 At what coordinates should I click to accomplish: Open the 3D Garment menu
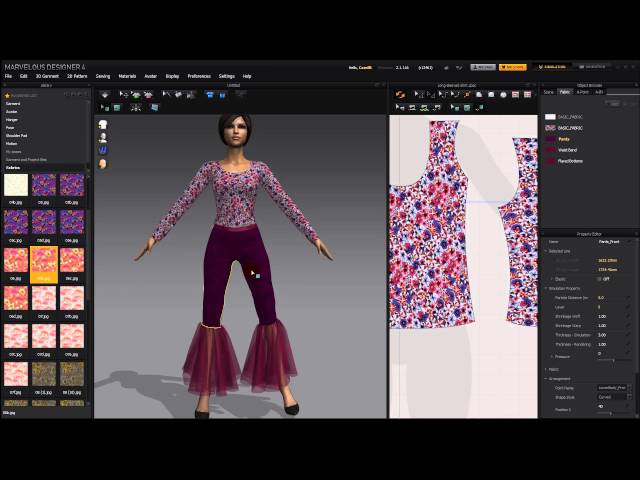pos(47,76)
